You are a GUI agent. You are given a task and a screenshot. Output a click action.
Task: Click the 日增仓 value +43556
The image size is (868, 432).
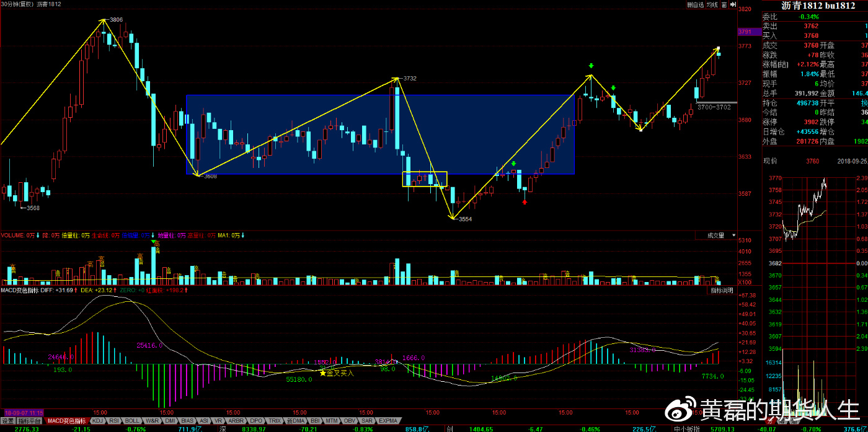(807, 132)
